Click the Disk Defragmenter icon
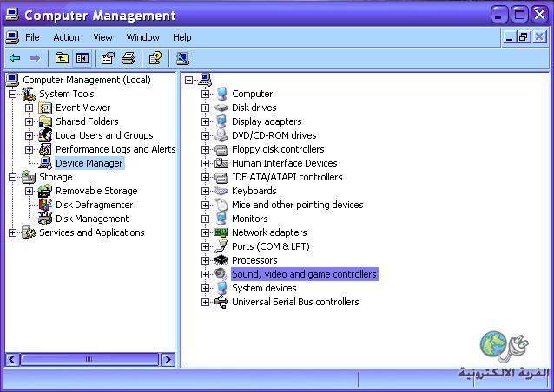554x392 pixels. [x=45, y=205]
